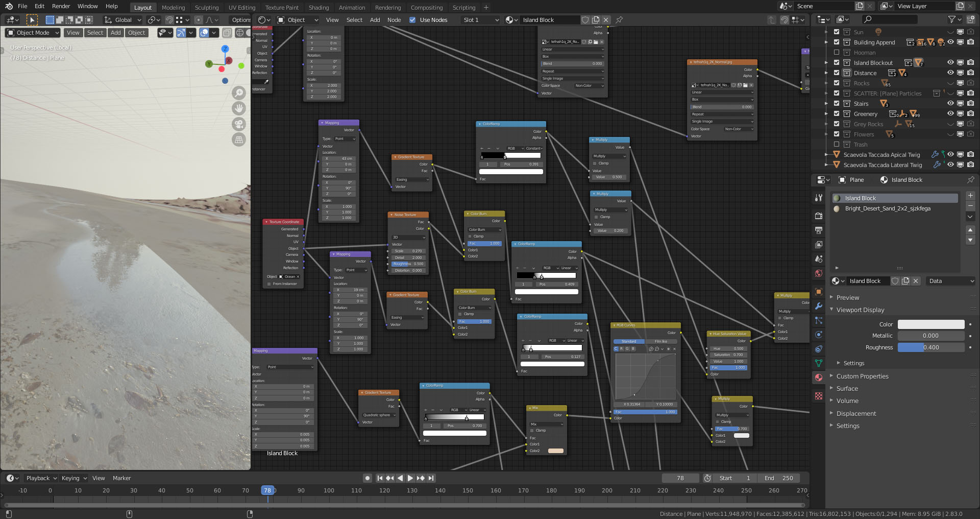Toggle snapping magnet icon in viewport header
The width and height of the screenshot is (980, 519).
[169, 20]
